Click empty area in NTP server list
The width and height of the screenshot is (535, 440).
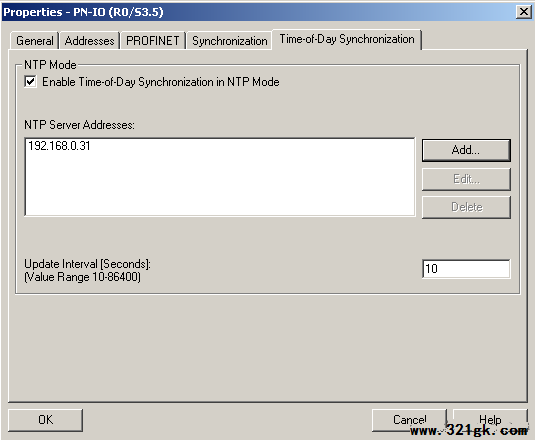[x=220, y=184]
